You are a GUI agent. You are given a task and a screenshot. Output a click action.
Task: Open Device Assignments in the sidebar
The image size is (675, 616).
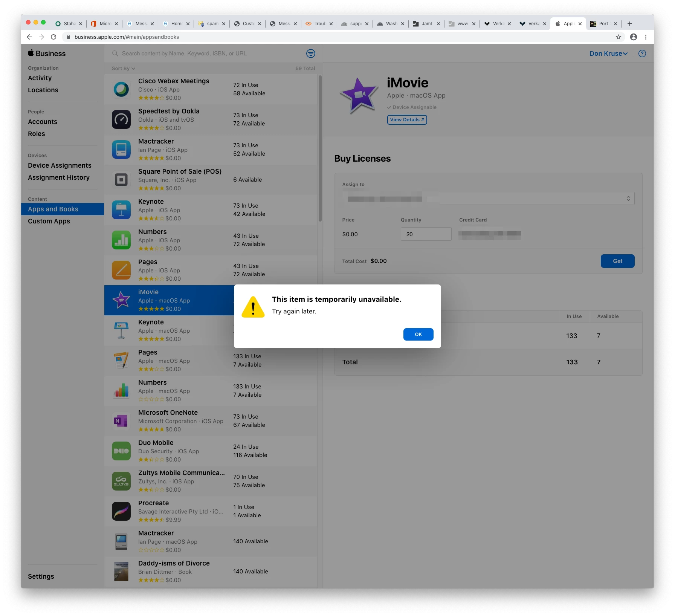pos(60,165)
